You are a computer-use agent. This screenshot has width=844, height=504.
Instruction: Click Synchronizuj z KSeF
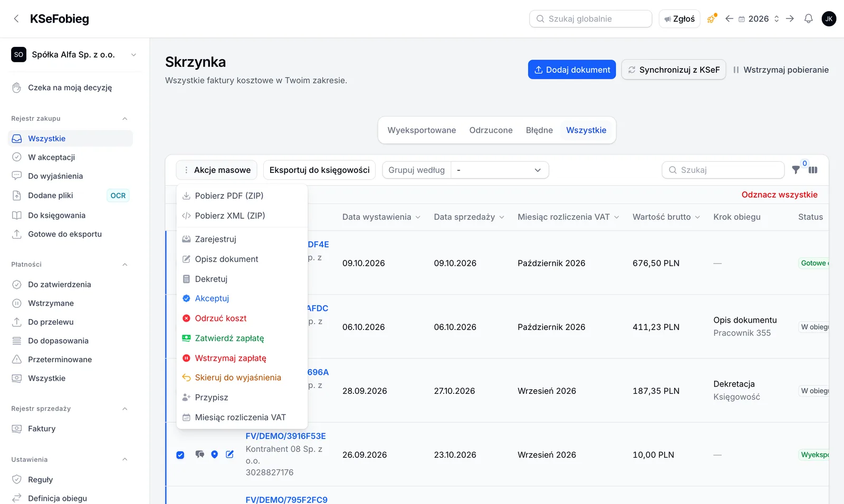coord(674,70)
